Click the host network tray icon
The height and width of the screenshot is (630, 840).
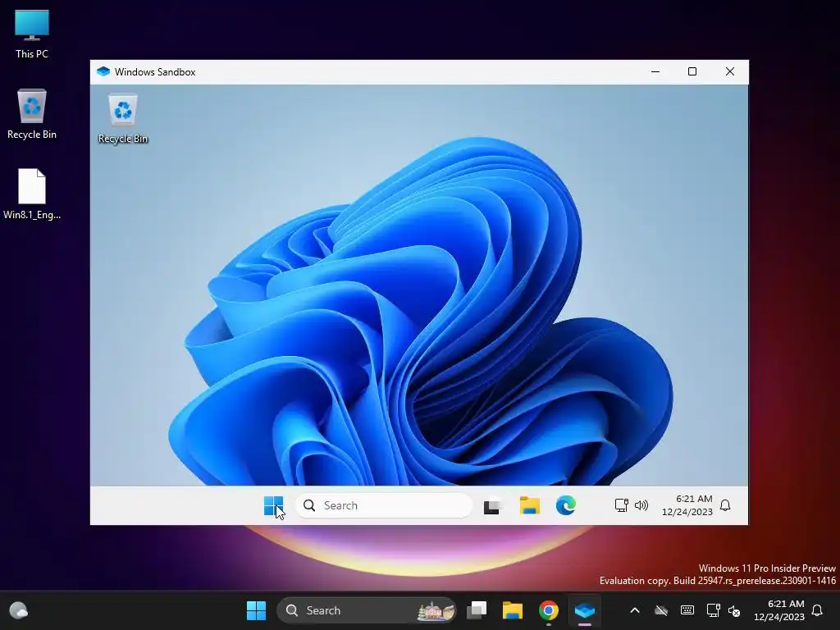point(713,610)
